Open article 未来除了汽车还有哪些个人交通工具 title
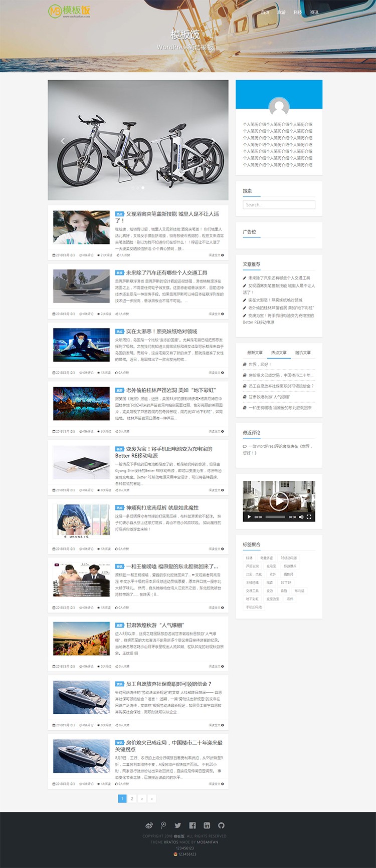Image resolution: width=376 pixels, height=868 pixels. (166, 272)
